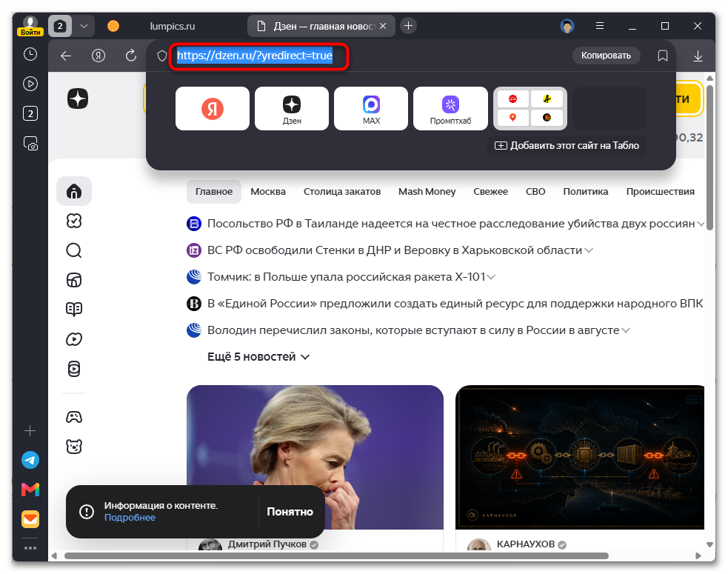
Task: Expand the Посольство РФ в Таиланде news item chevron
Action: [701, 224]
